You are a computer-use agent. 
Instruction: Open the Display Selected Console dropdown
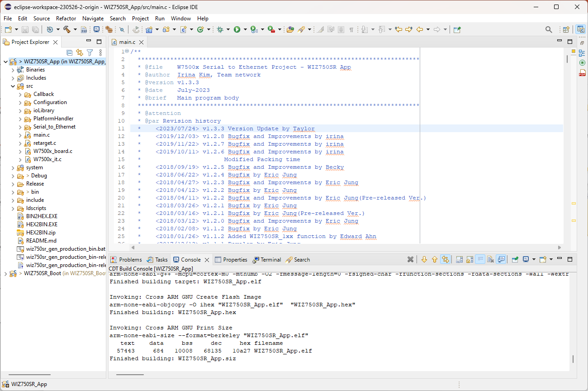point(534,259)
